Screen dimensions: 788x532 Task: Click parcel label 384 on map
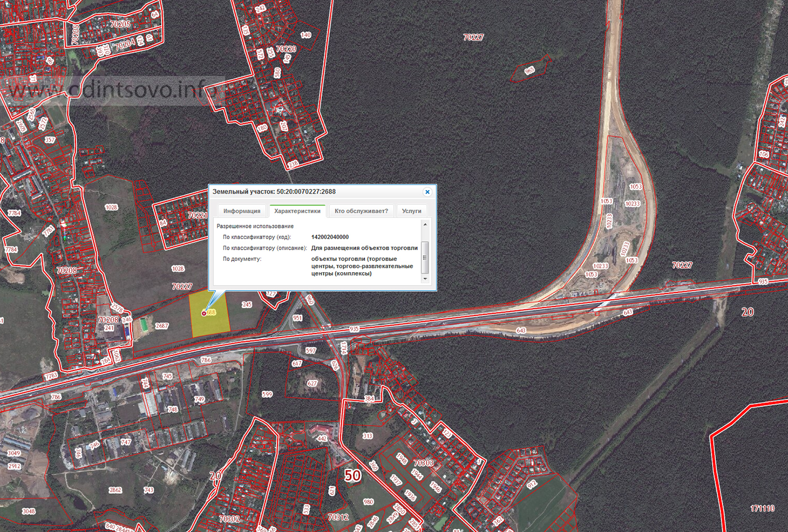click(x=369, y=399)
